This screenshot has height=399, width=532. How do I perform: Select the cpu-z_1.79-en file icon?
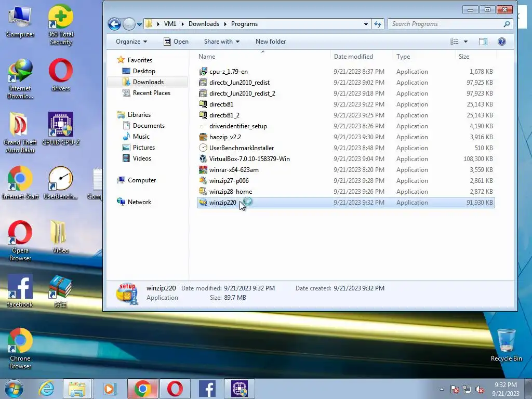click(203, 72)
